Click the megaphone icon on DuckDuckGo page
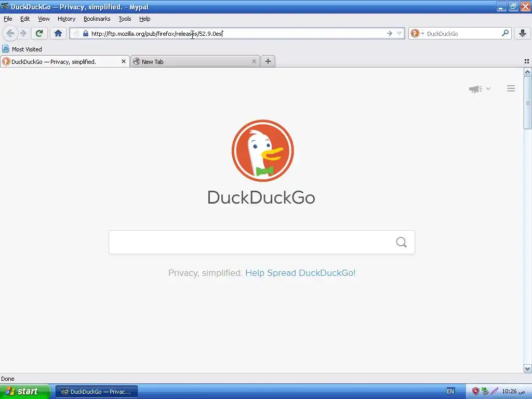Image resolution: width=532 pixels, height=399 pixels. (475, 89)
